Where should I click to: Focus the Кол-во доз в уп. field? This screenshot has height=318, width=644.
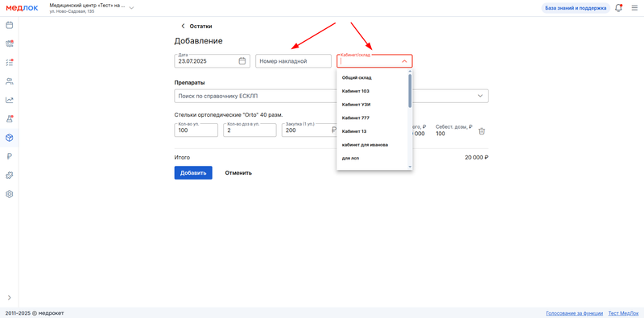(x=250, y=130)
